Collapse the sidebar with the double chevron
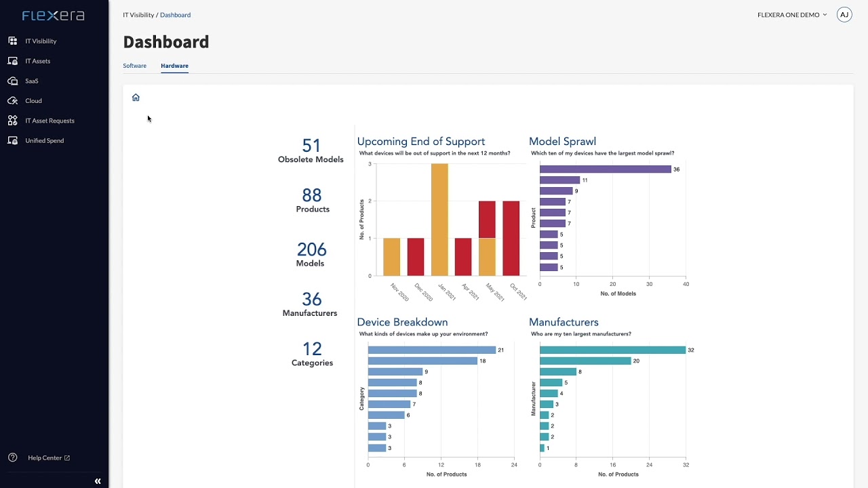This screenshot has width=868, height=488. (x=98, y=481)
